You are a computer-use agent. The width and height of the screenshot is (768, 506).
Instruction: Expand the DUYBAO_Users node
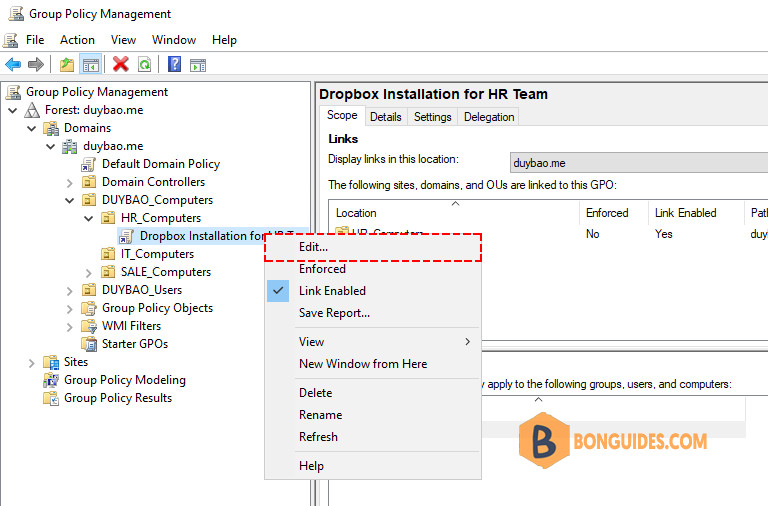[x=70, y=290]
